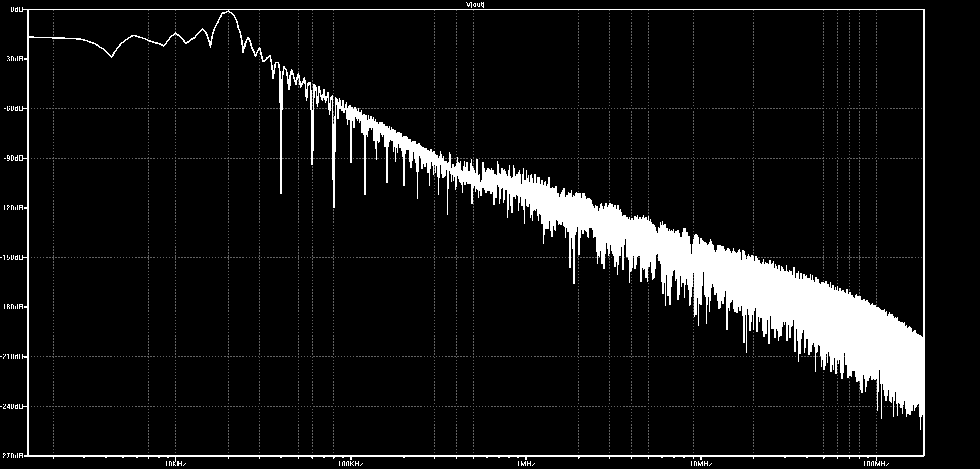
Task: Click the 10KHz frequency label
Action: [175, 464]
